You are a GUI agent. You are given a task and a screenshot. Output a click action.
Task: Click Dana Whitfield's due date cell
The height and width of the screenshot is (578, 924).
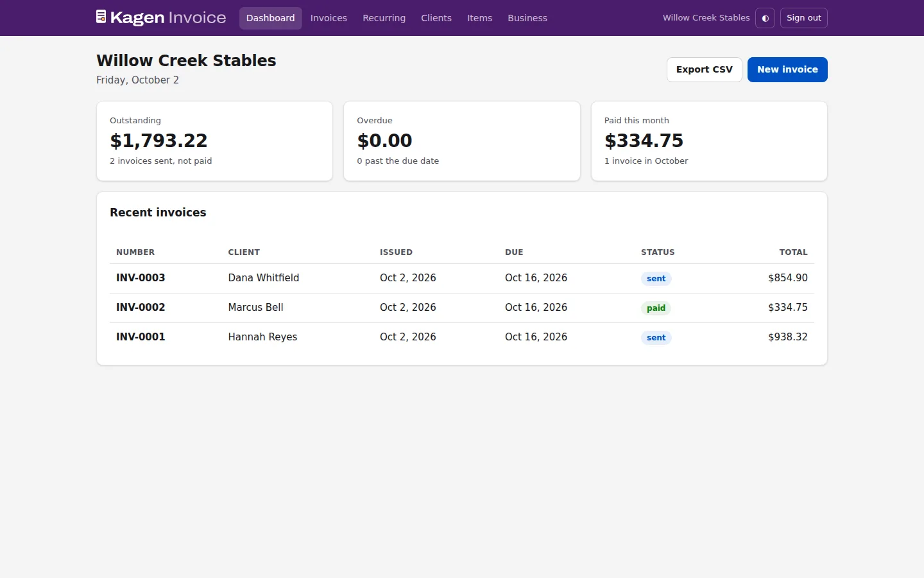click(x=536, y=278)
